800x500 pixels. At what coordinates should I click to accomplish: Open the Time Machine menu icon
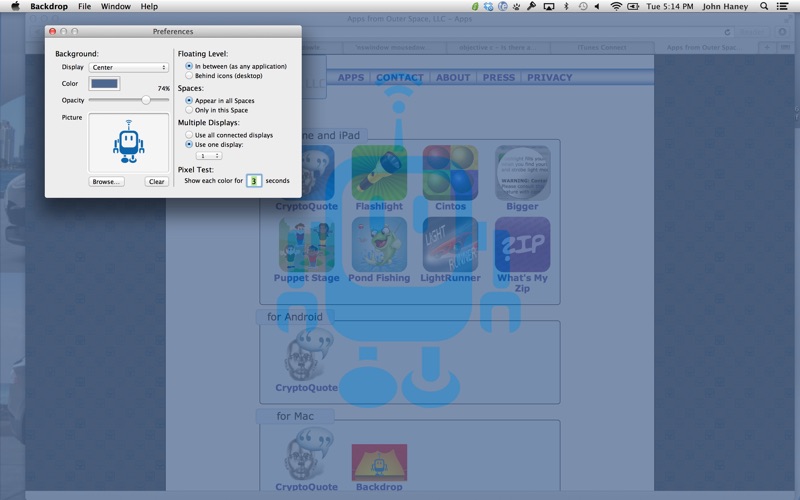(x=583, y=6)
